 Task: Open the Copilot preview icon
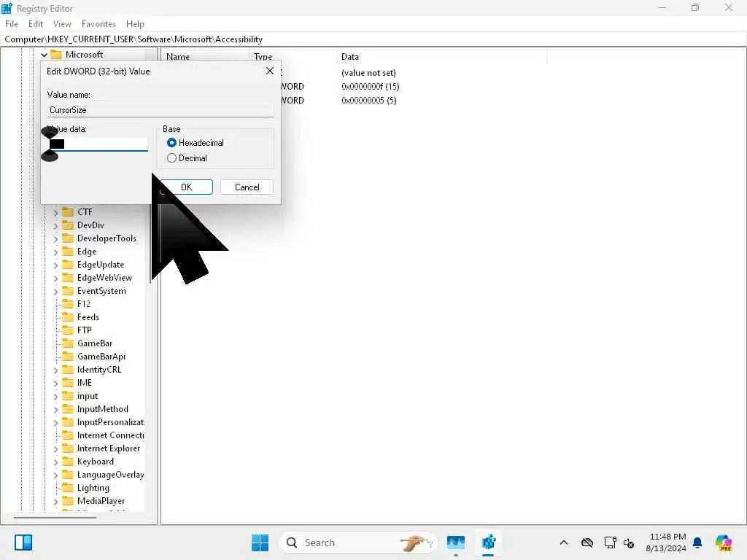click(724, 542)
